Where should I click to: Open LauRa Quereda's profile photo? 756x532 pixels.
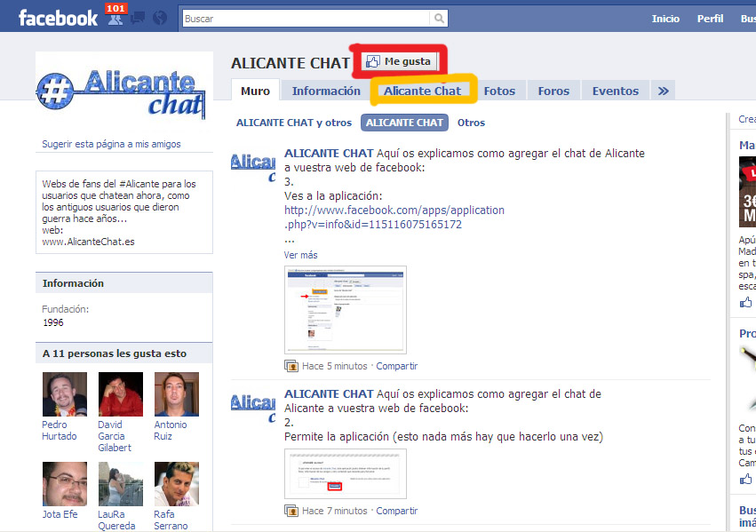(x=121, y=484)
